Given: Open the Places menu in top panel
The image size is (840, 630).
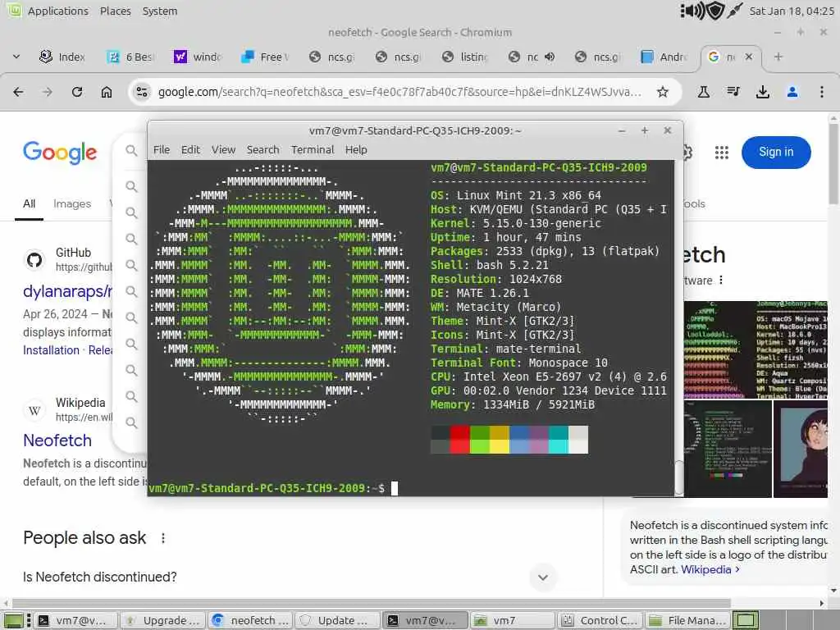Looking at the screenshot, I should click(x=115, y=11).
